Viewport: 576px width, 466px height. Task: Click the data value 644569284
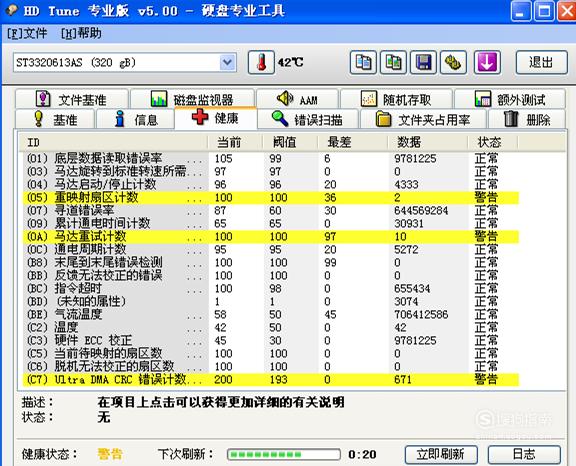coord(421,210)
